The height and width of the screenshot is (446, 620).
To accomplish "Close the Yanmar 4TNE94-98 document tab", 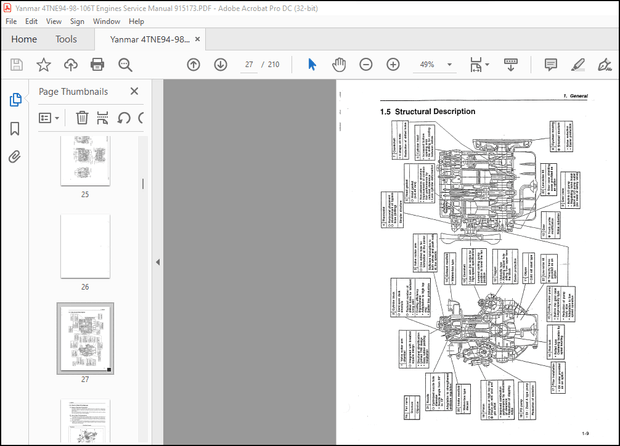I will (197, 39).
